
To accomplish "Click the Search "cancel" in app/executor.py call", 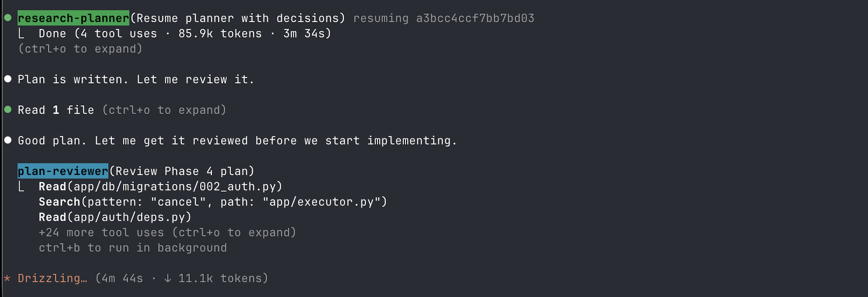I will point(213,202).
